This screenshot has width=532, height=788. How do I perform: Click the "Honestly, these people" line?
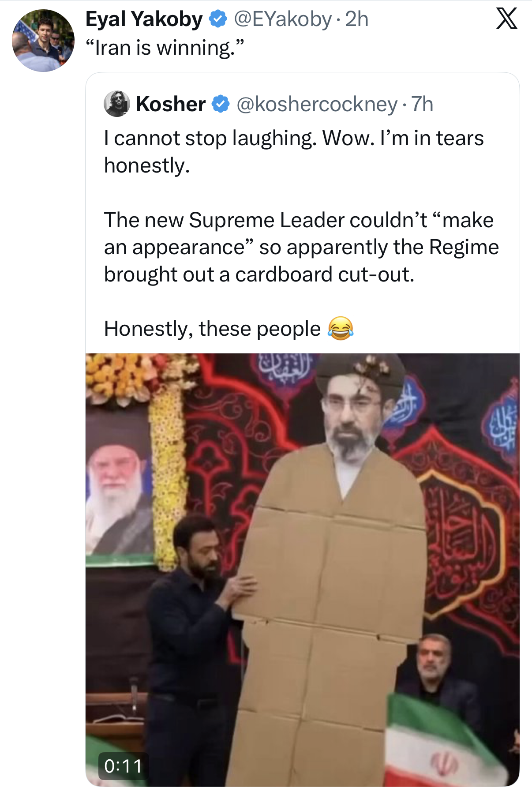212,329
